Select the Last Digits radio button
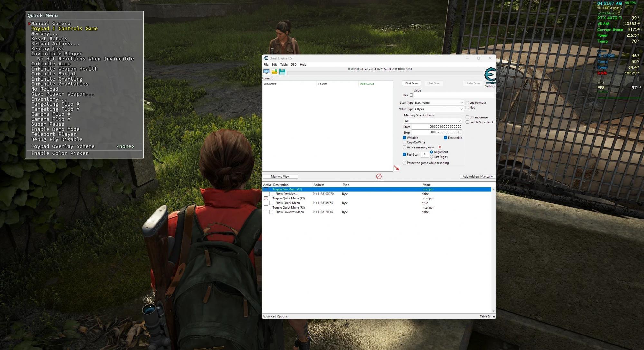This screenshot has width=644, height=350. 431,157
